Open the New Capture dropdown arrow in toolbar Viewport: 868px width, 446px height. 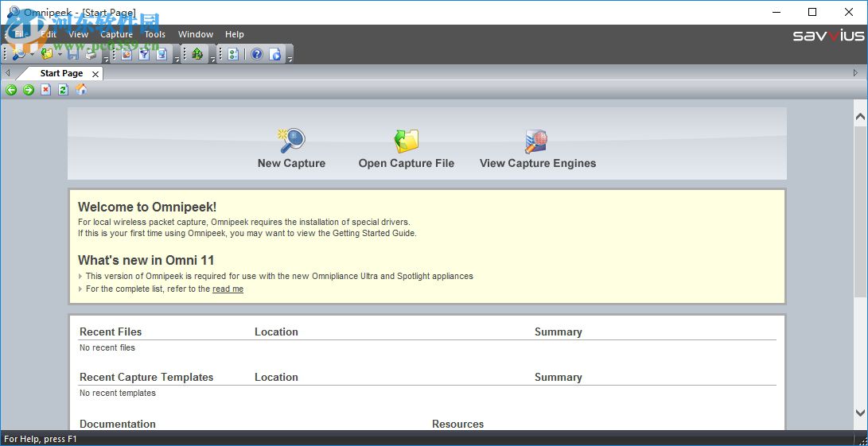[x=32, y=54]
